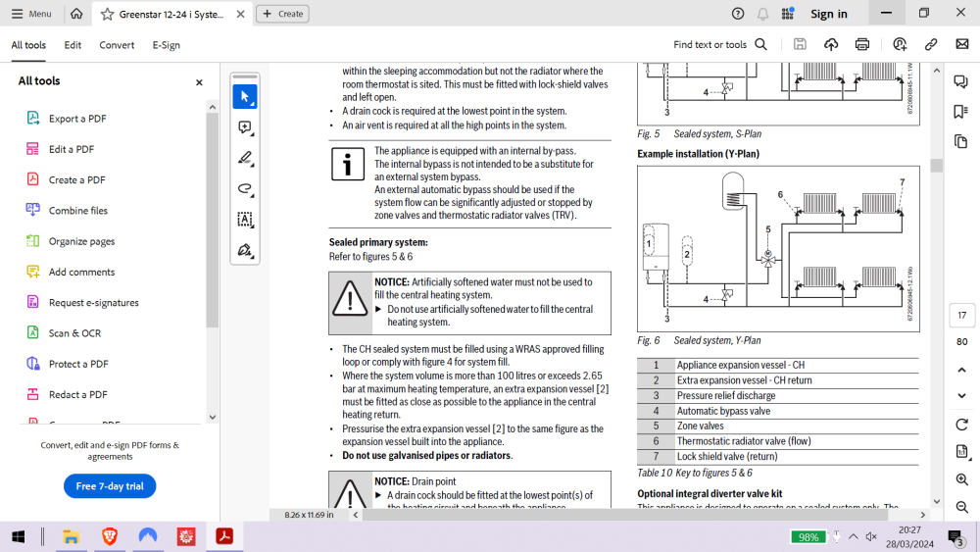Click the document vertical scrollbar thumb

(936, 165)
